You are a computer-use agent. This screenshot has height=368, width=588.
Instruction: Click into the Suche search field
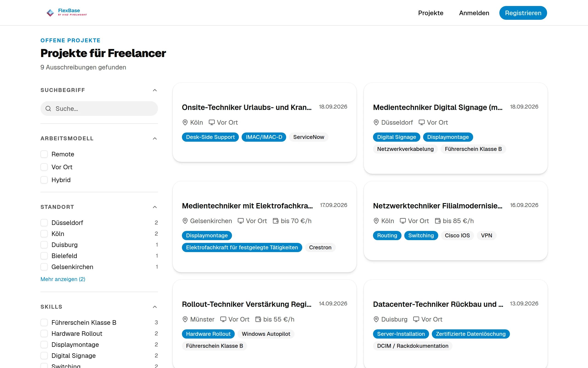[x=99, y=109]
